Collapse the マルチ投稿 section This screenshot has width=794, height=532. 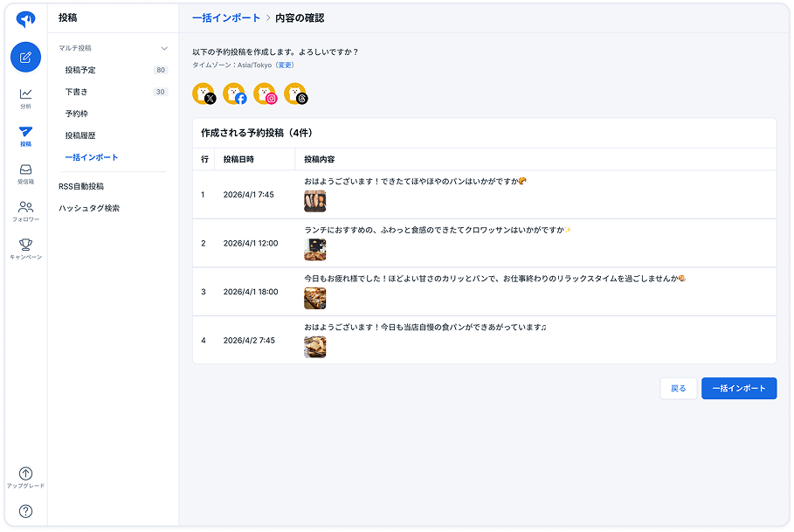coord(162,48)
